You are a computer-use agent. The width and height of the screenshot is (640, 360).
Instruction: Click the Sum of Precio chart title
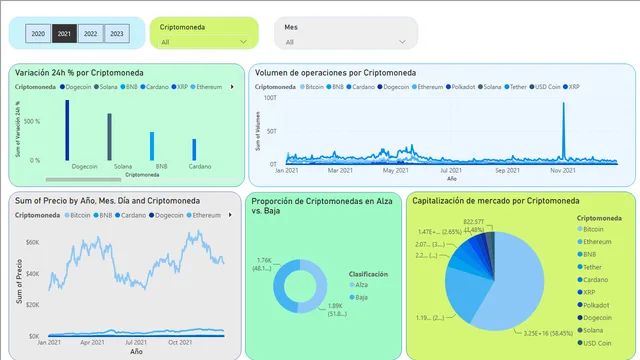click(107, 200)
